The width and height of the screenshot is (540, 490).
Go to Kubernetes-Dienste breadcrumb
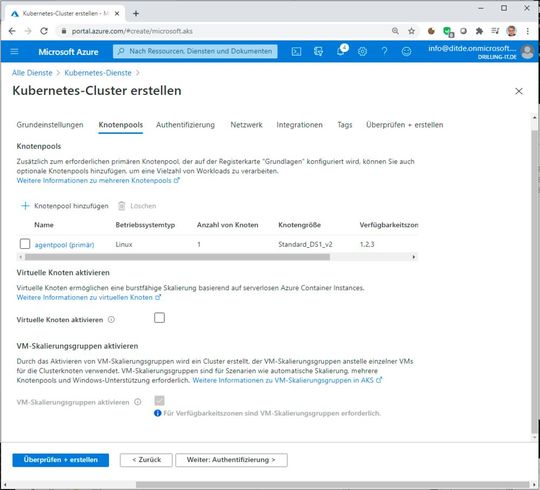tap(98, 73)
